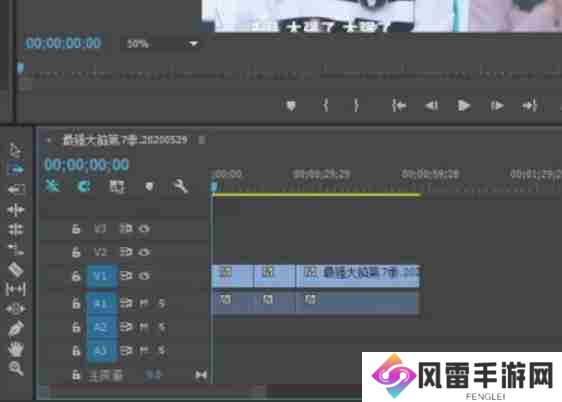Step back one frame
The height and width of the screenshot is (402, 562).
pyautogui.click(x=432, y=106)
